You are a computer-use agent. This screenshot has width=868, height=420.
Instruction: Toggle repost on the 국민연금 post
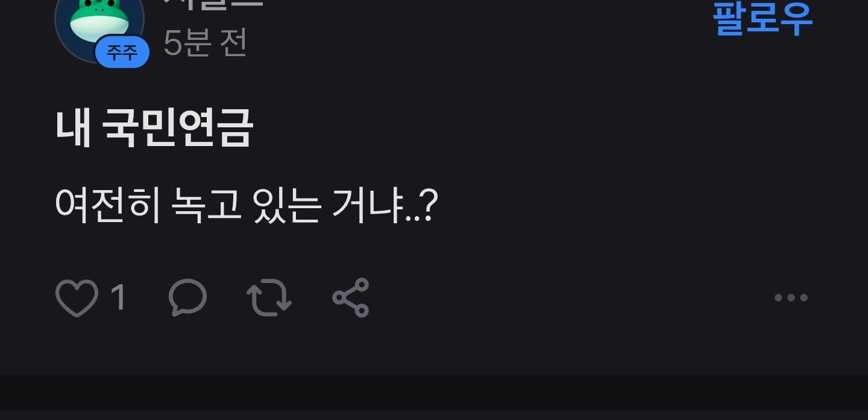(x=269, y=298)
